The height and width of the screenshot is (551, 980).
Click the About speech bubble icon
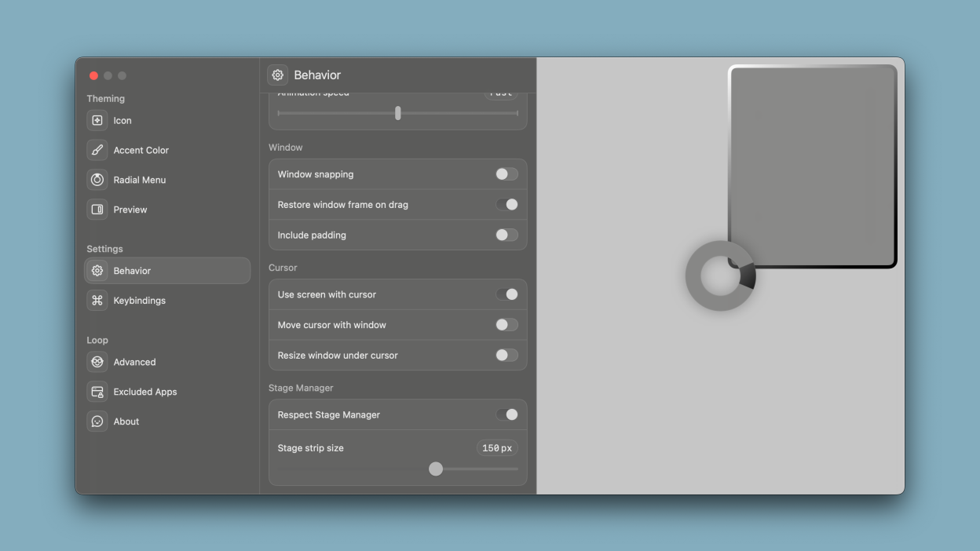[97, 421]
